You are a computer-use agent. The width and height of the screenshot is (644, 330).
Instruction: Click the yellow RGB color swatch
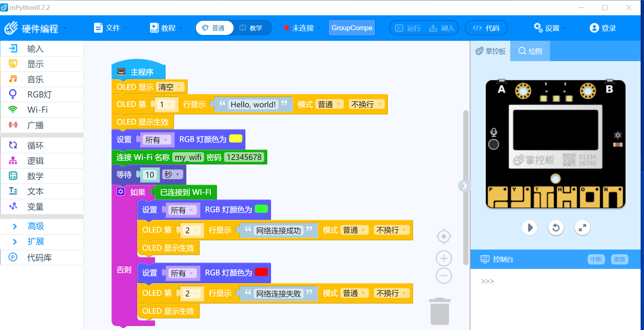[x=236, y=139]
